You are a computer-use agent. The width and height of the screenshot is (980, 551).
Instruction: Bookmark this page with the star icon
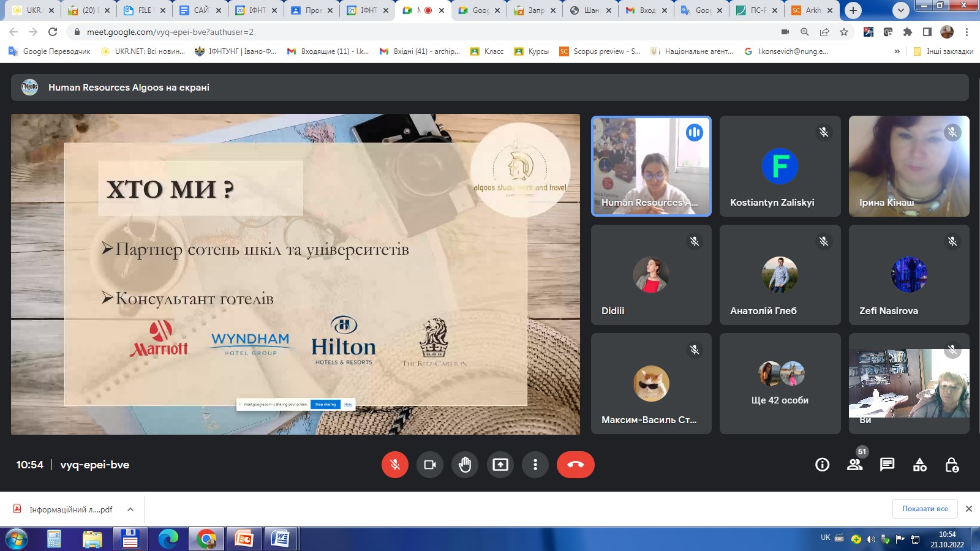click(844, 32)
